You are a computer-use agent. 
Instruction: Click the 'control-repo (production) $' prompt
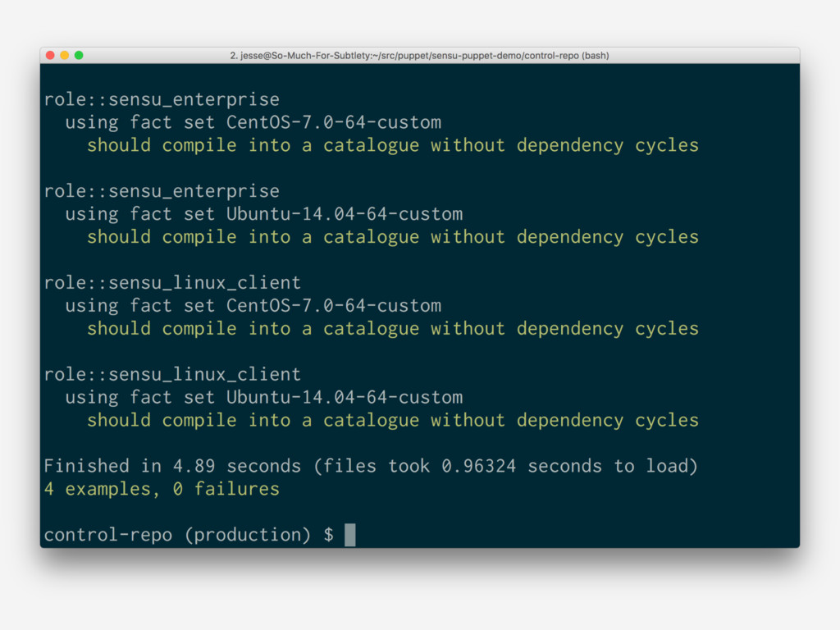(x=189, y=535)
